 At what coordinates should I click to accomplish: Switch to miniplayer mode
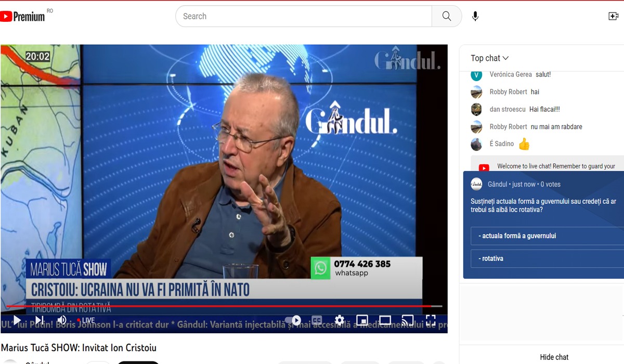coord(362,320)
